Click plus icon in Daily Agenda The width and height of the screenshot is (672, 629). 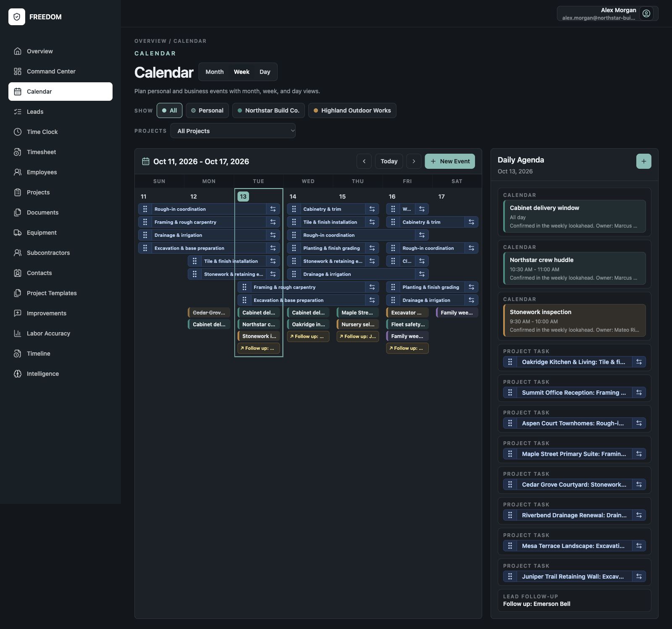tap(643, 161)
